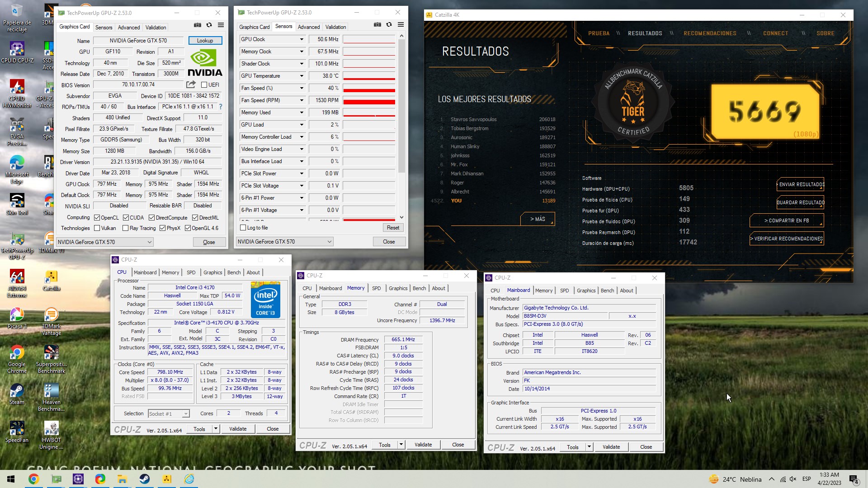The image size is (868, 488).
Task: Switch to Advanced tab in GPU-Z Graphics Card window
Action: point(129,28)
